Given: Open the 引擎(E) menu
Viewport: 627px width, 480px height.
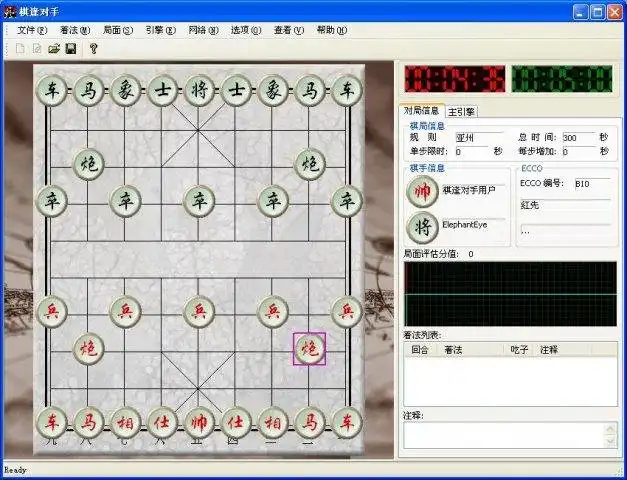Looking at the screenshot, I should (x=160, y=30).
